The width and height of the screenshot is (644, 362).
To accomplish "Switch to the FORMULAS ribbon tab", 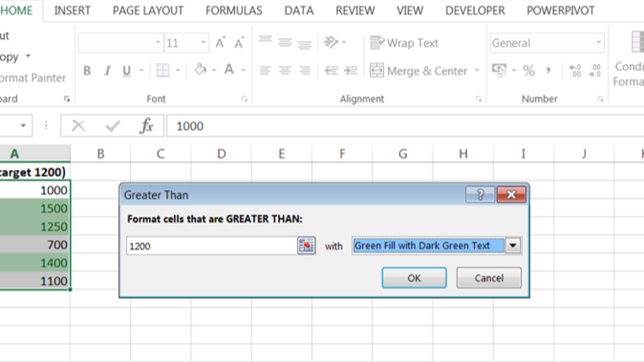I will (x=234, y=11).
